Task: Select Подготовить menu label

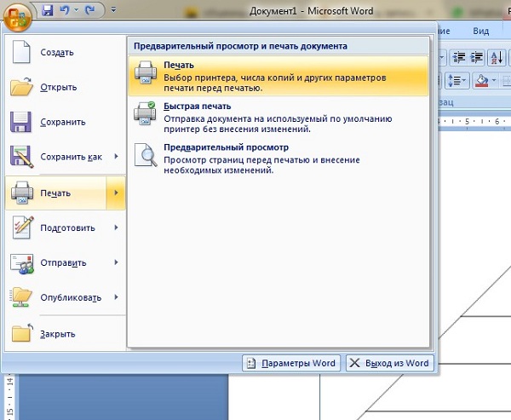Action: 68,228
